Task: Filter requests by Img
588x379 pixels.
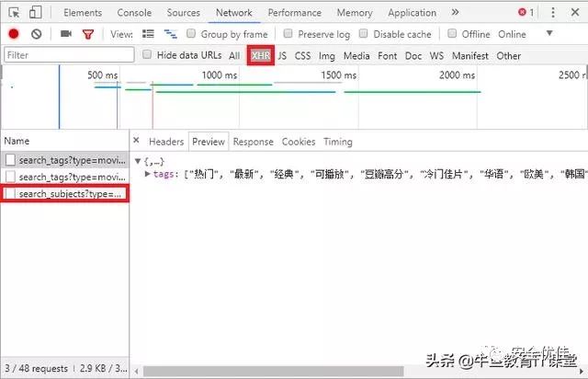Action: coord(327,56)
